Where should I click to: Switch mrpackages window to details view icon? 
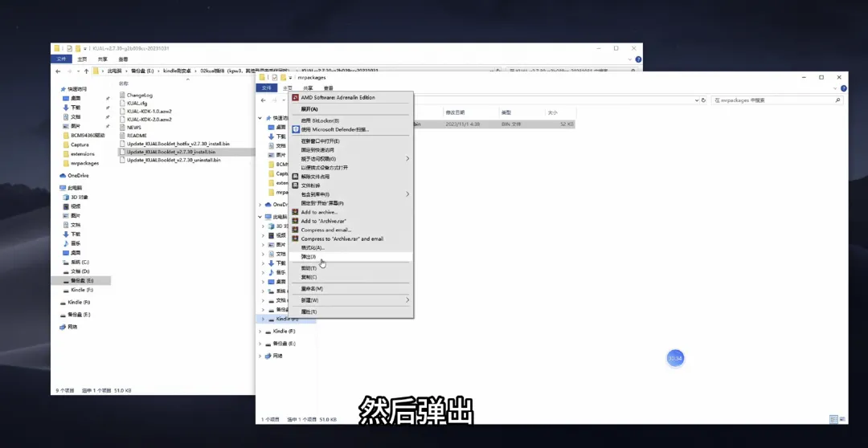pyautogui.click(x=832, y=420)
